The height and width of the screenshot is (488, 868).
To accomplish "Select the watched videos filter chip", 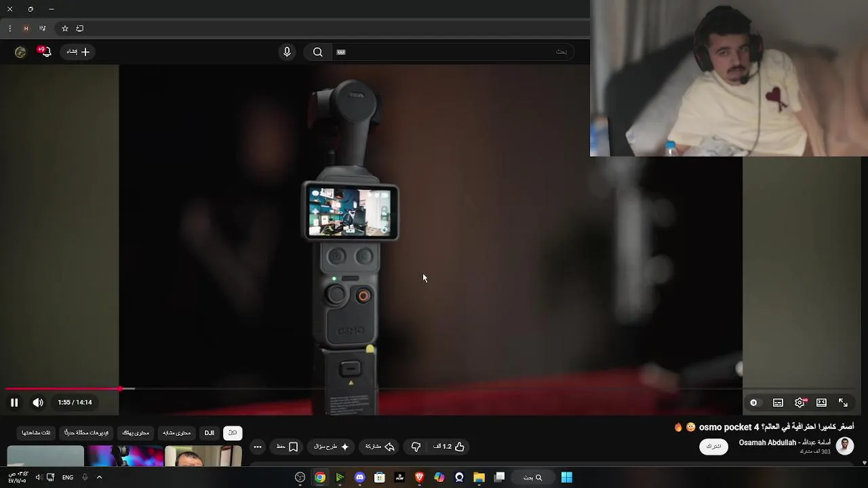I will (36, 432).
